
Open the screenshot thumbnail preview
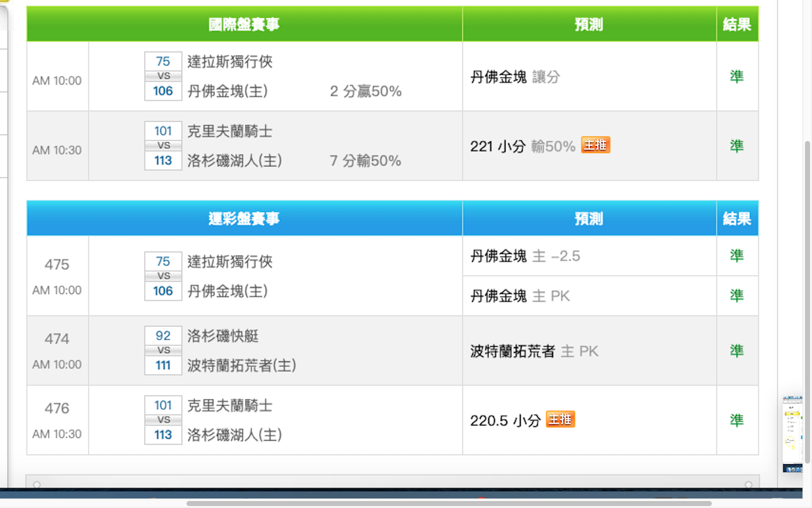tap(793, 434)
